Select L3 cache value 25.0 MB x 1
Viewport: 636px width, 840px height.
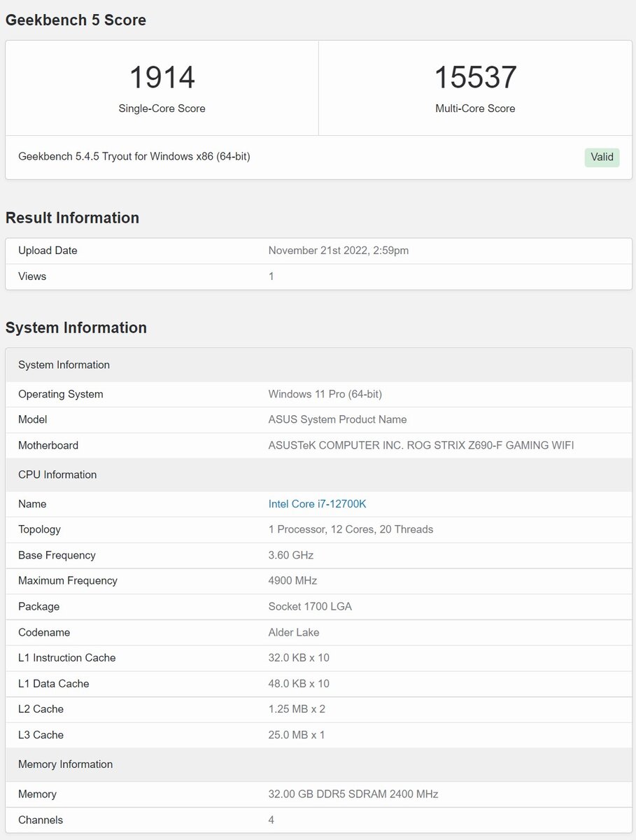click(x=297, y=735)
